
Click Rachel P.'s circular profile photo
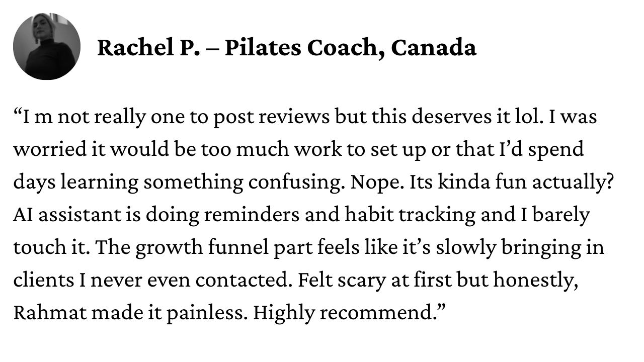[46, 47]
